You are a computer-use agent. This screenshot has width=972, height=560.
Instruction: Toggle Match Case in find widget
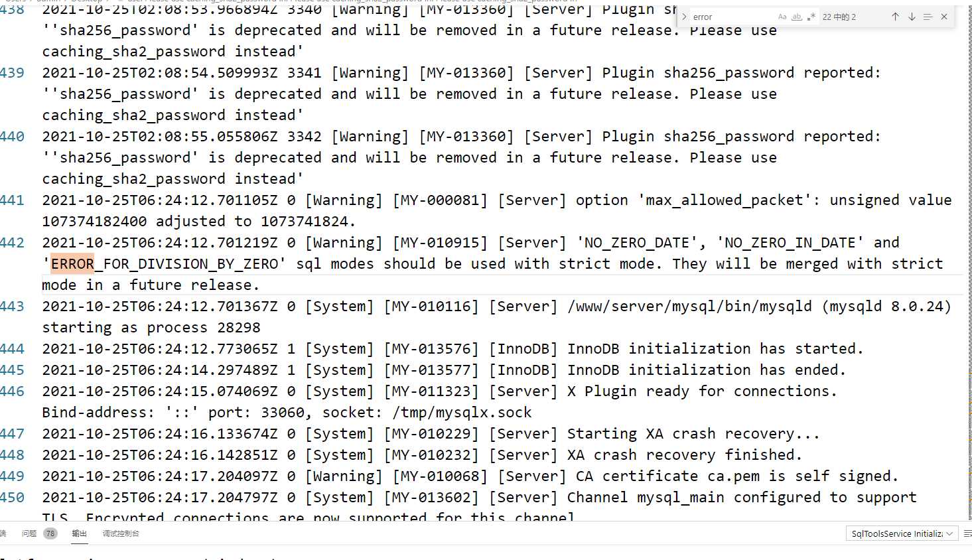click(782, 17)
